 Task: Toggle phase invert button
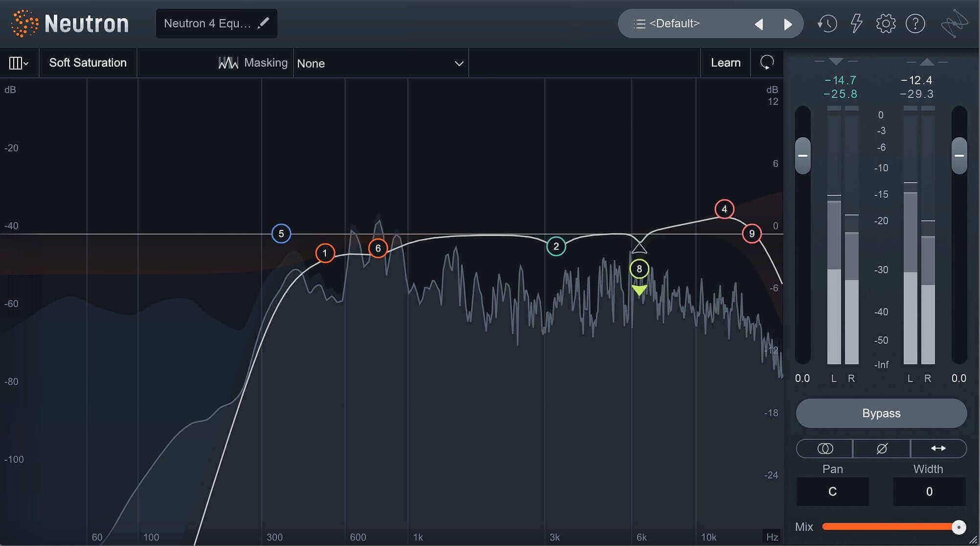(882, 449)
